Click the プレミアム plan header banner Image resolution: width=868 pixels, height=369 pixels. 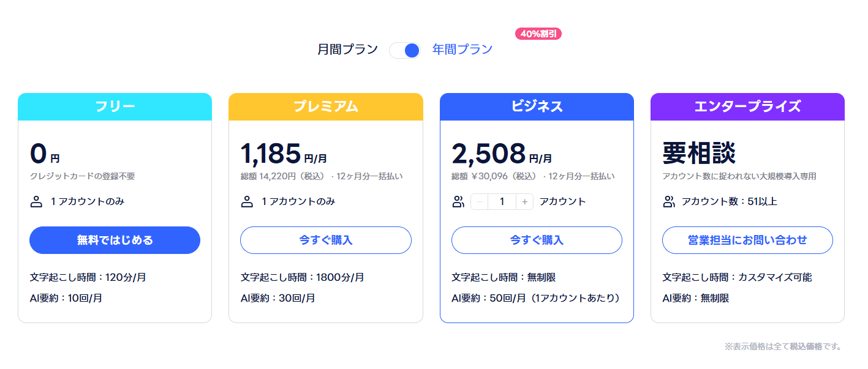click(326, 107)
